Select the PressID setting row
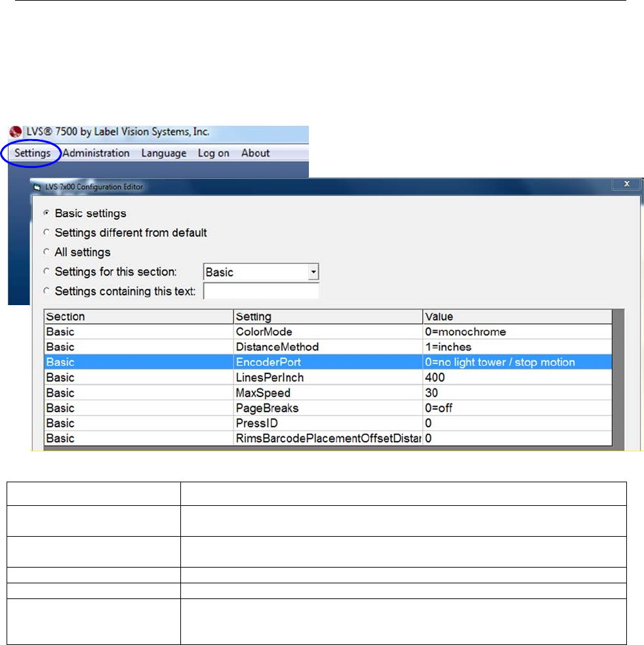 [328, 423]
